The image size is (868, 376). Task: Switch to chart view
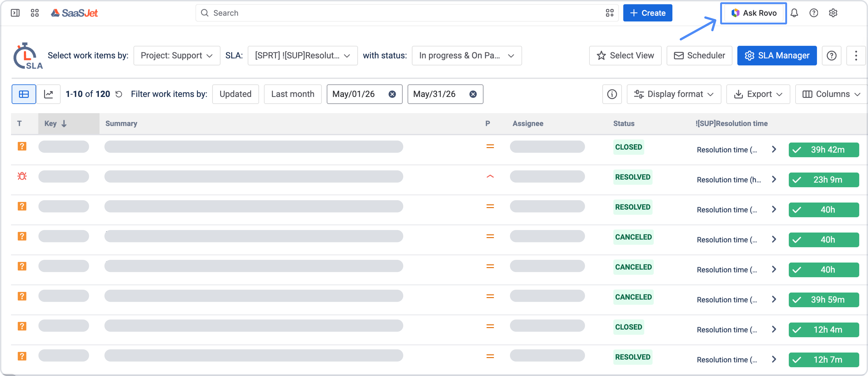(48, 94)
